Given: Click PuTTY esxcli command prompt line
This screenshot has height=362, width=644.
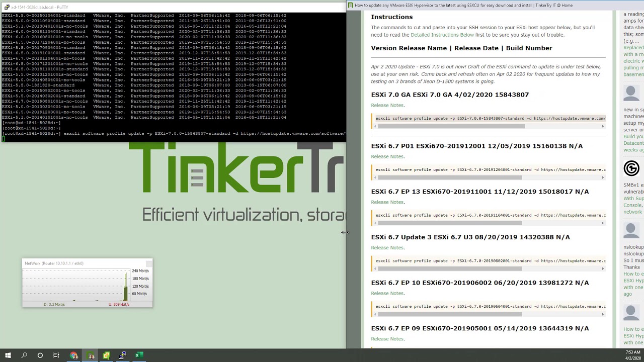Looking at the screenshot, I should click(174, 133).
